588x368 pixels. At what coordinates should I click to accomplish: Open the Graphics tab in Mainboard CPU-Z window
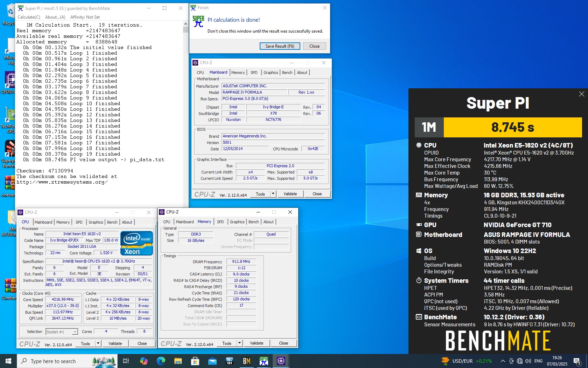coord(271,73)
